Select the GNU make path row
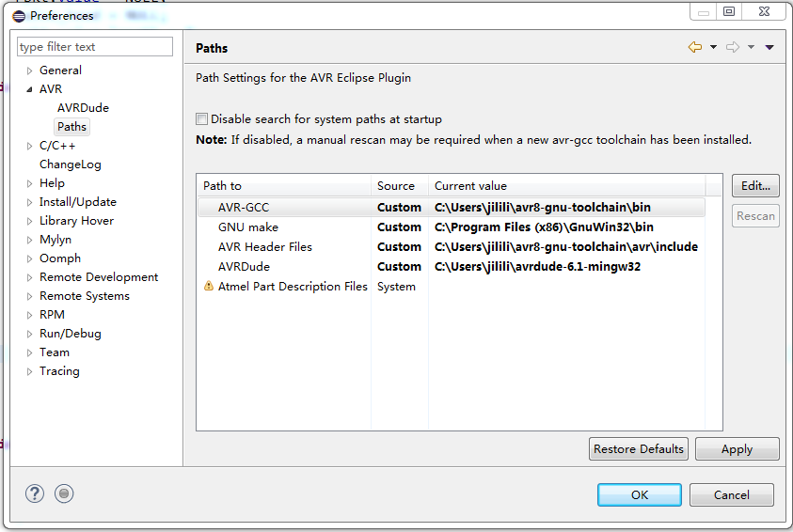 pos(248,227)
